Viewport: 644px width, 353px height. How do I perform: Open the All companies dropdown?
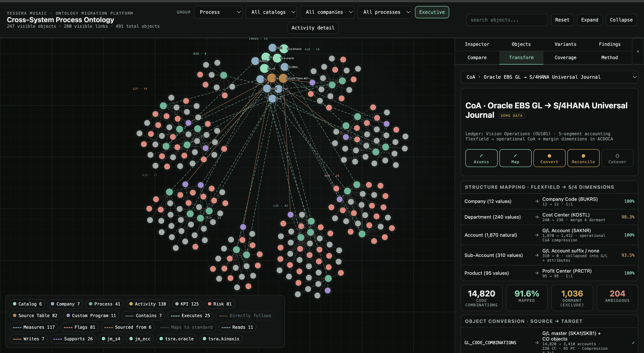327,12
